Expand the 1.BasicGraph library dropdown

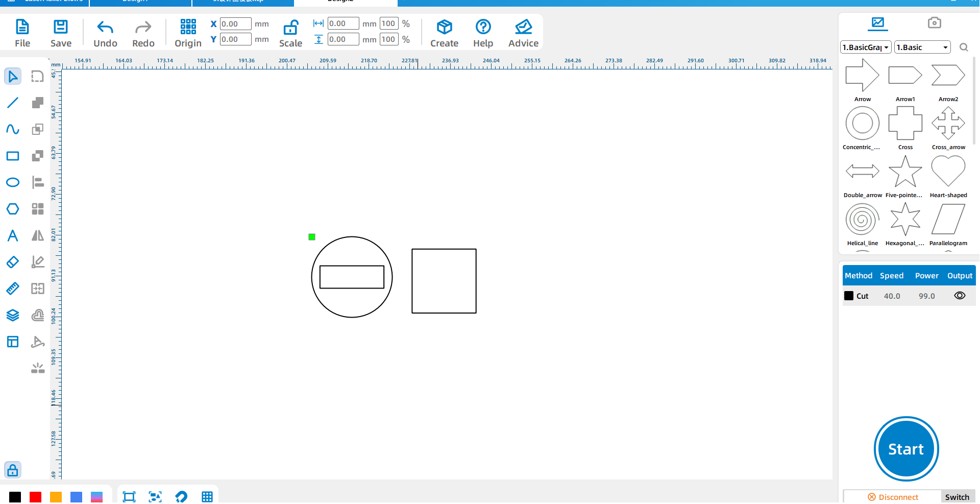coord(866,47)
